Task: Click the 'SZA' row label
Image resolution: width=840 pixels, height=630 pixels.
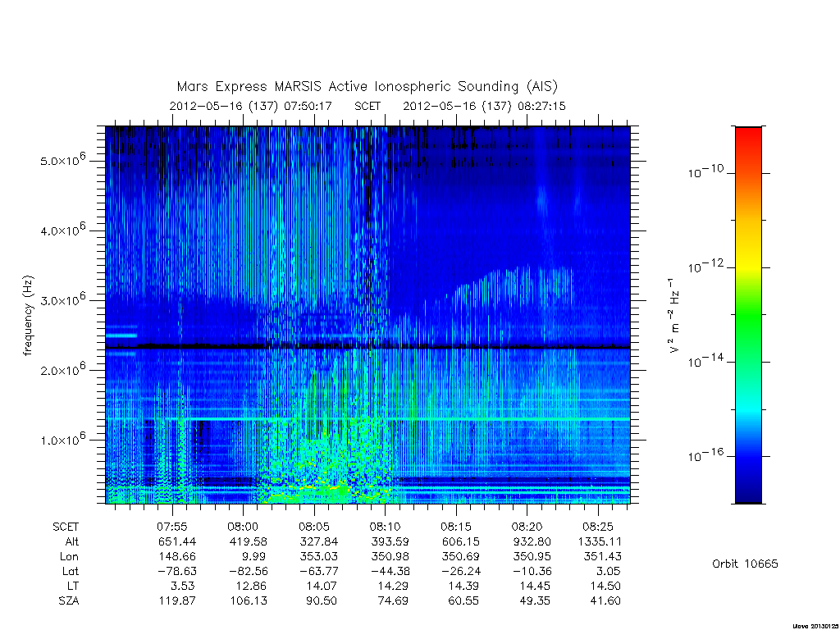Action: point(69,601)
